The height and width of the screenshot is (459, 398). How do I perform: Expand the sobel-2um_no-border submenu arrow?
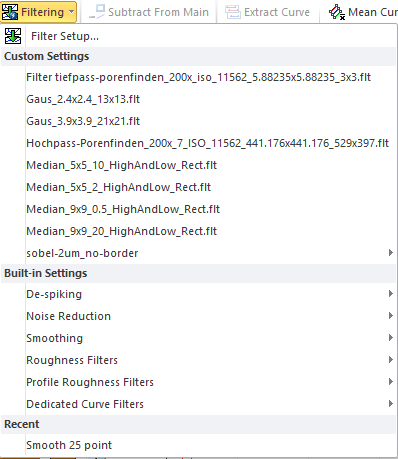[x=391, y=253]
